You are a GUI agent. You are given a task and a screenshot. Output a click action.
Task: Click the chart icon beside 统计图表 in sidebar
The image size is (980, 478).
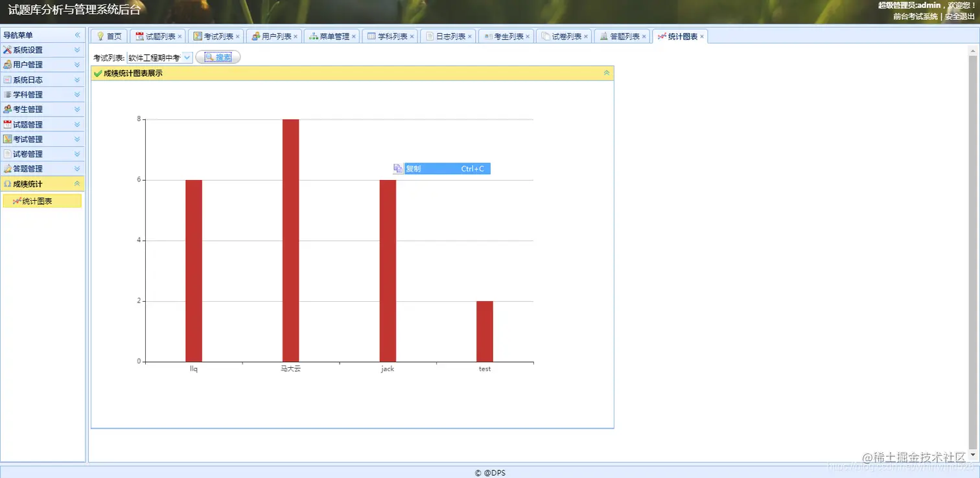(17, 201)
